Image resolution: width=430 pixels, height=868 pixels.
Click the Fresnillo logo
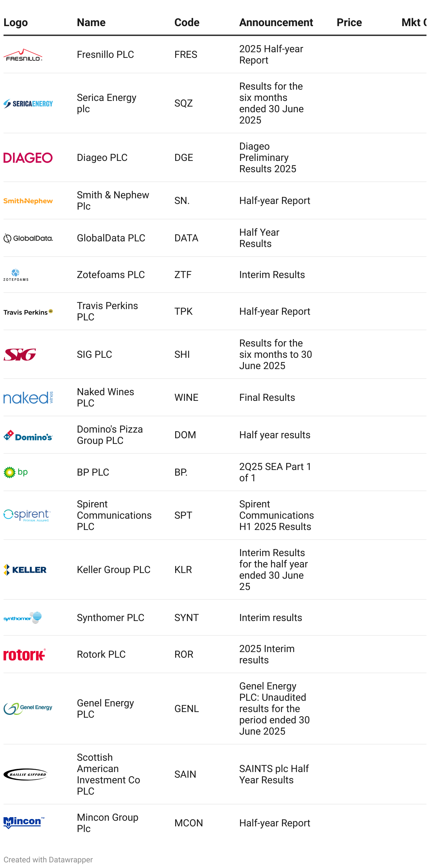click(x=23, y=55)
